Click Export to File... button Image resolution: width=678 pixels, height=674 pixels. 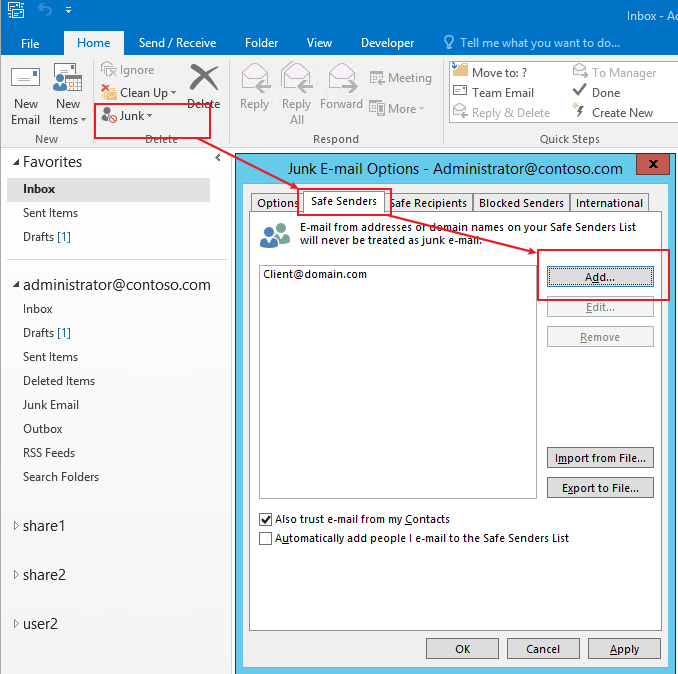(600, 488)
